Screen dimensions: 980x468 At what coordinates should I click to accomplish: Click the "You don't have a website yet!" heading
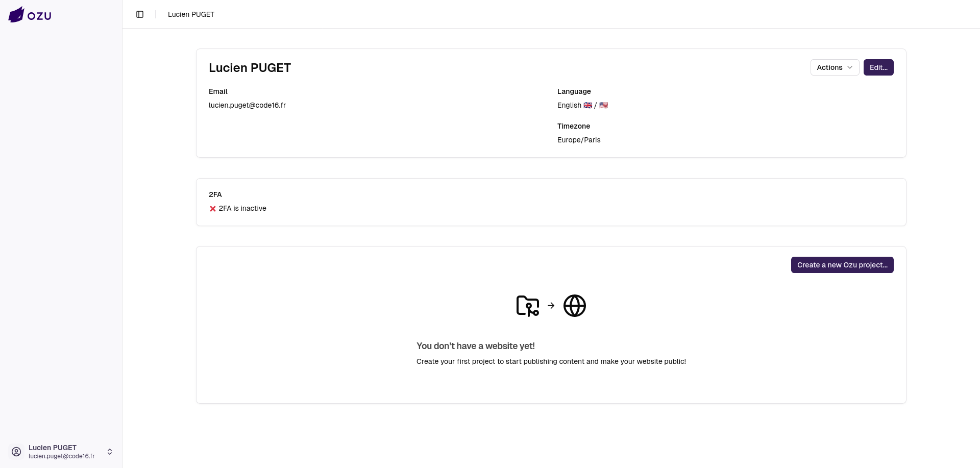[x=475, y=346]
